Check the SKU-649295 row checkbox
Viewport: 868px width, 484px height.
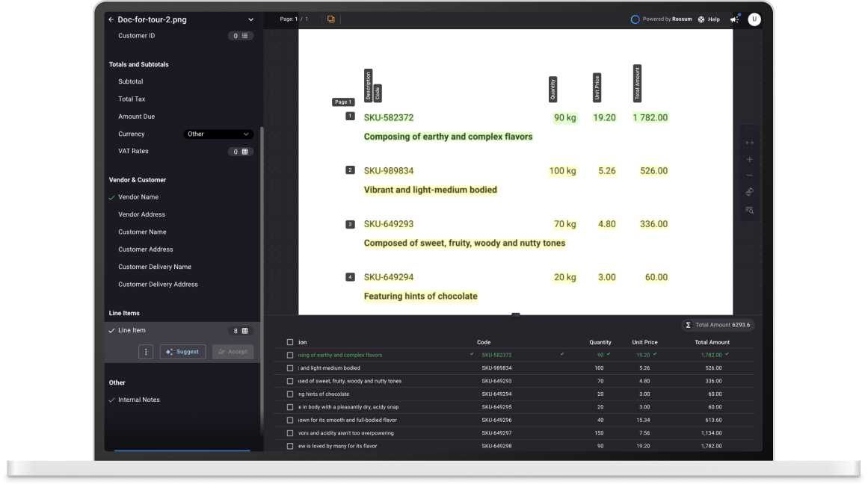tap(290, 407)
